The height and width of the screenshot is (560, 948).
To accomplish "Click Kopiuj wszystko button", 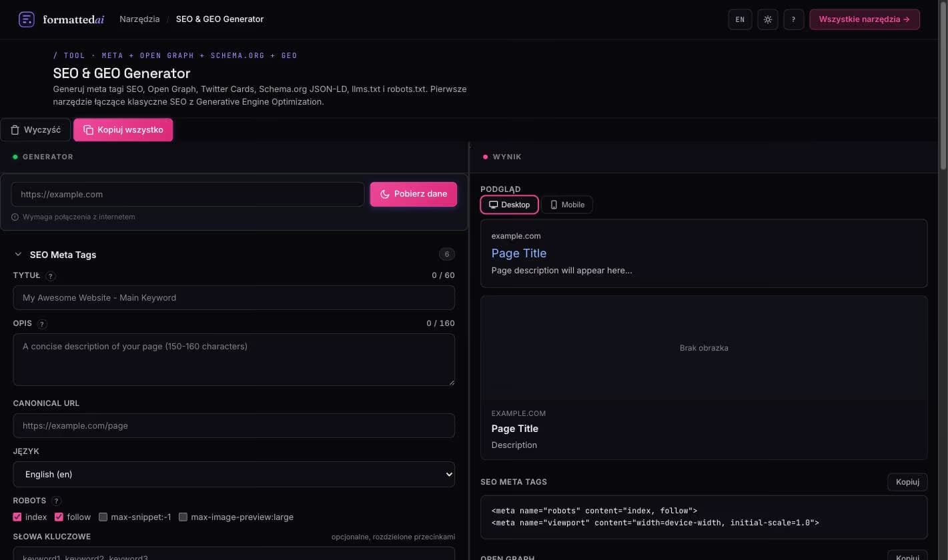I will (123, 130).
